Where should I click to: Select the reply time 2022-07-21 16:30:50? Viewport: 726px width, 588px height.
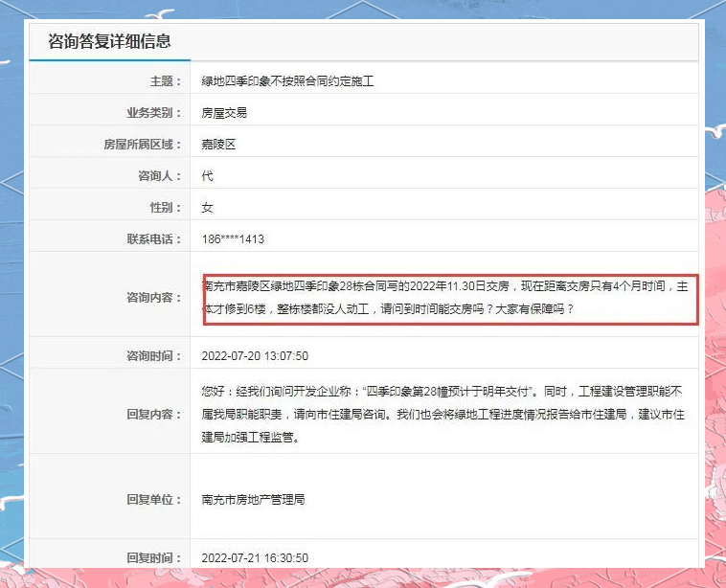click(255, 558)
